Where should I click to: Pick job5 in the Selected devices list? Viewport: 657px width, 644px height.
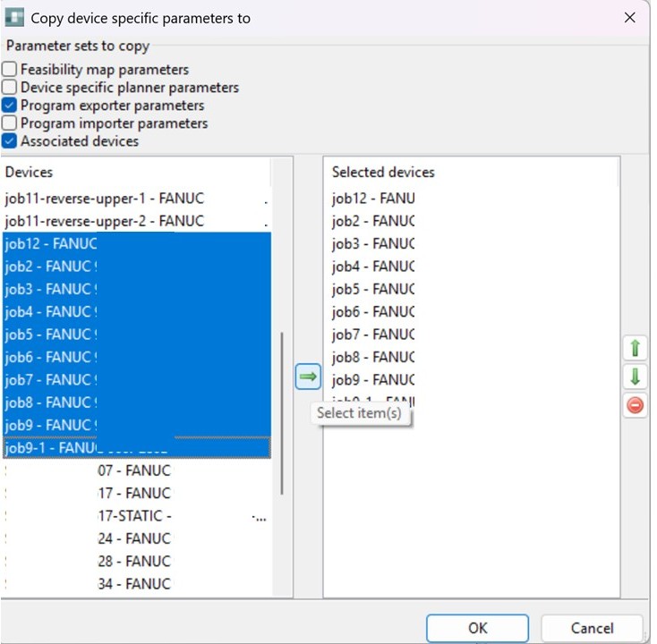pos(372,289)
